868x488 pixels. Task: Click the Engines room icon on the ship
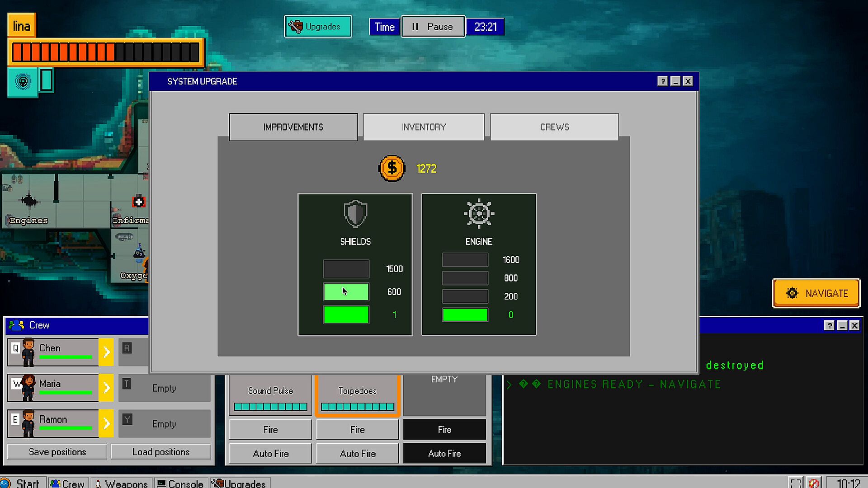point(29,200)
